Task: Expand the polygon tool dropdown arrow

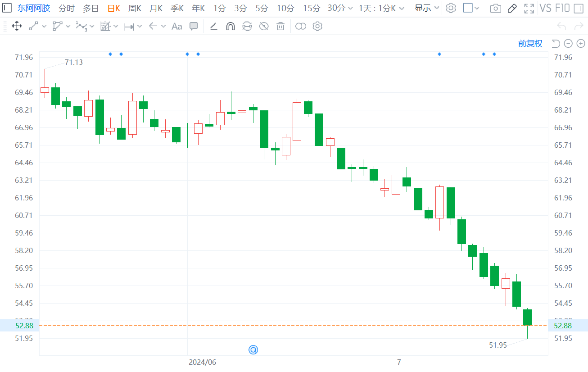Action: pyautogui.click(x=68, y=26)
